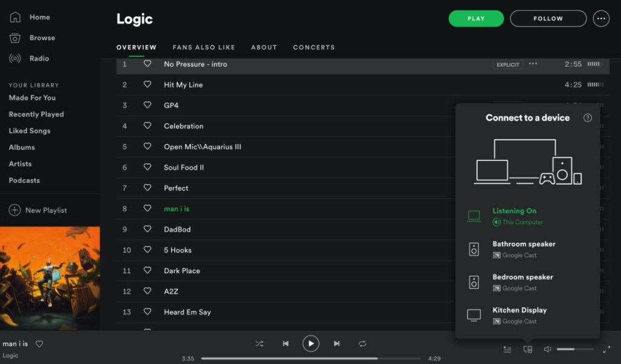
Task: Like the song Open Mic\\Aquarius III
Action: [x=147, y=147]
